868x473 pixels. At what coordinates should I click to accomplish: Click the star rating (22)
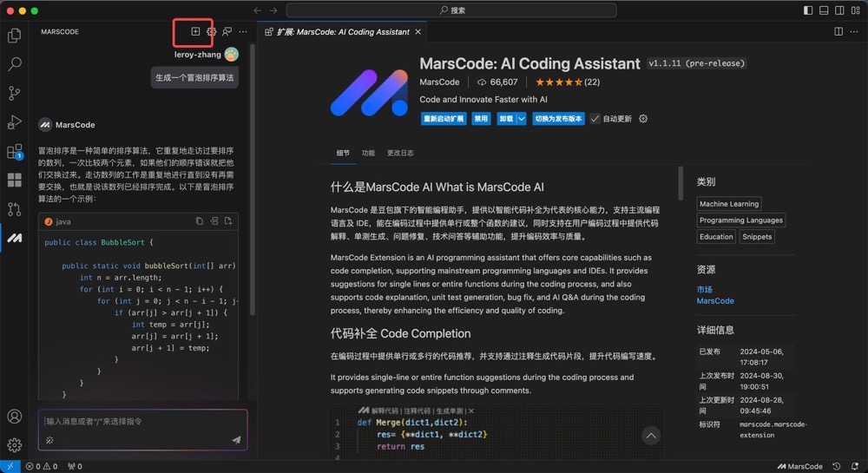pyautogui.click(x=568, y=82)
